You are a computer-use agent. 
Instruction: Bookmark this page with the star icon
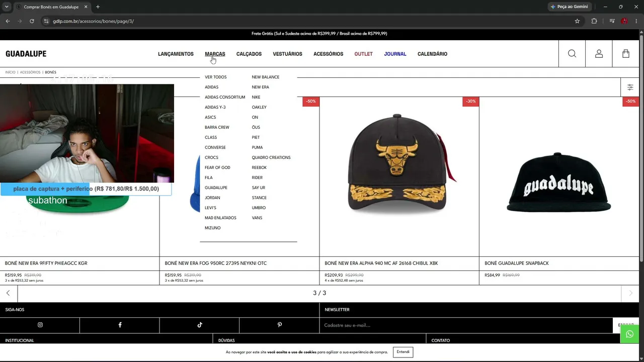point(577,21)
